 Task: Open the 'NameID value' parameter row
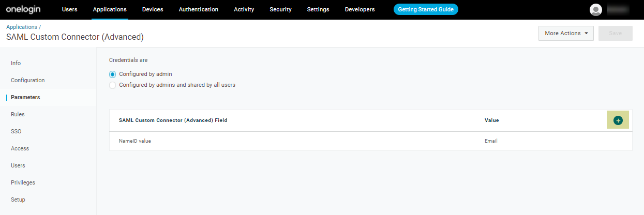(370, 141)
